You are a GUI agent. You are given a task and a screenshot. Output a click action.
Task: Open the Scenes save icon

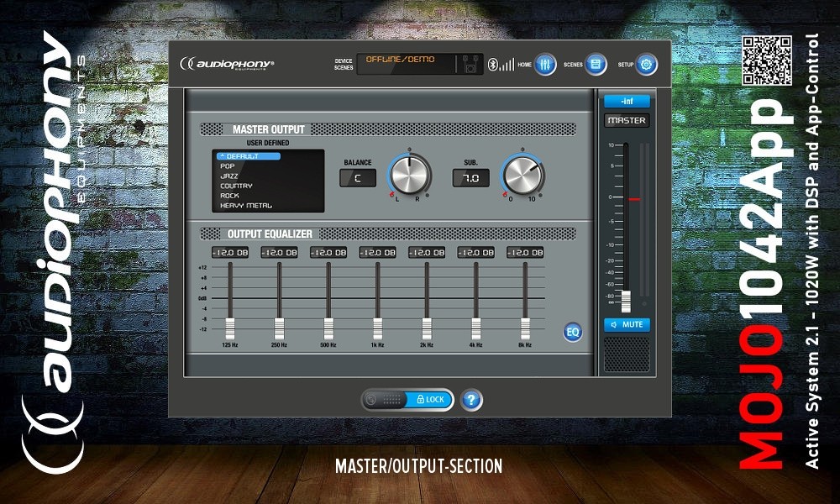(x=596, y=65)
